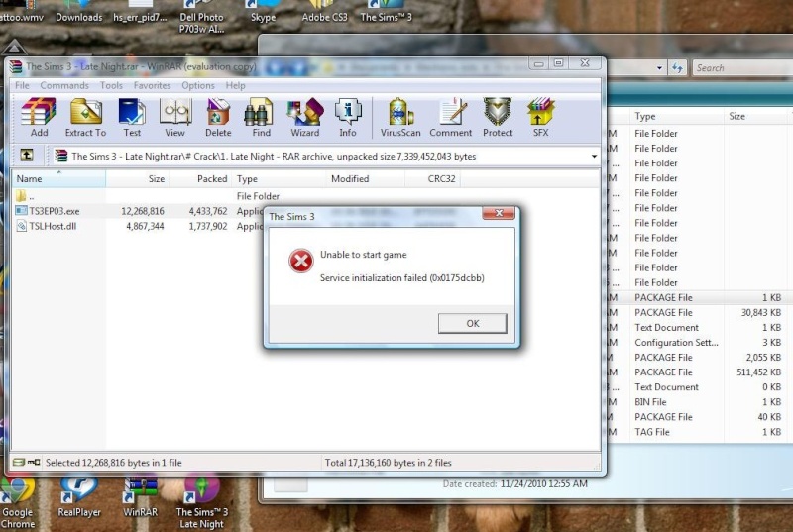793x532 pixels.
Task: Expand the WinRAR address path dropdown
Action: pyautogui.click(x=594, y=157)
